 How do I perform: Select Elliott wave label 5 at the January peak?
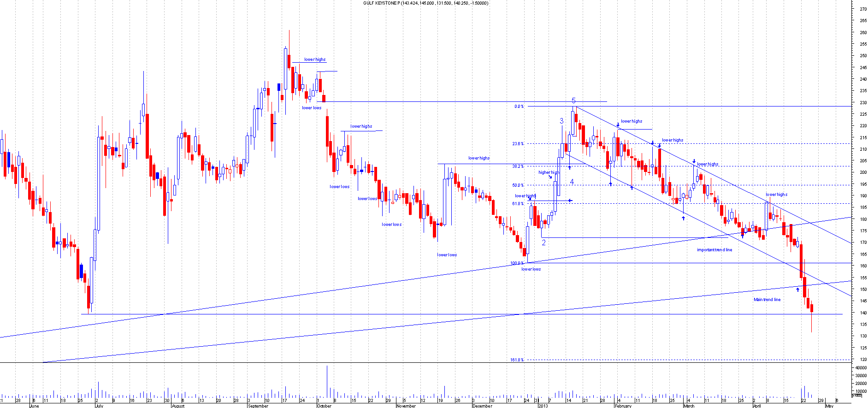coord(574,101)
